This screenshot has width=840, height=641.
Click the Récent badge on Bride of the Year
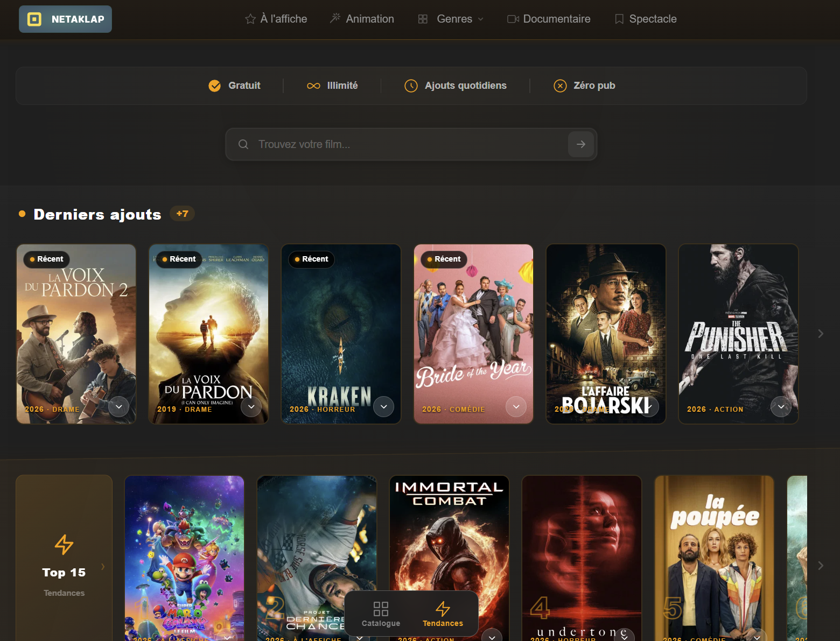click(x=444, y=259)
